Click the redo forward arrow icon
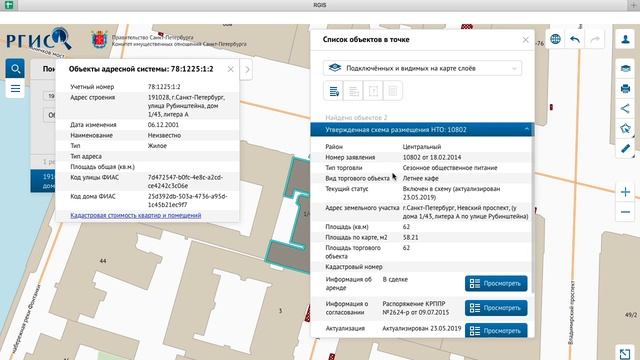Screen dimensions: 640x360 [x=595, y=39]
